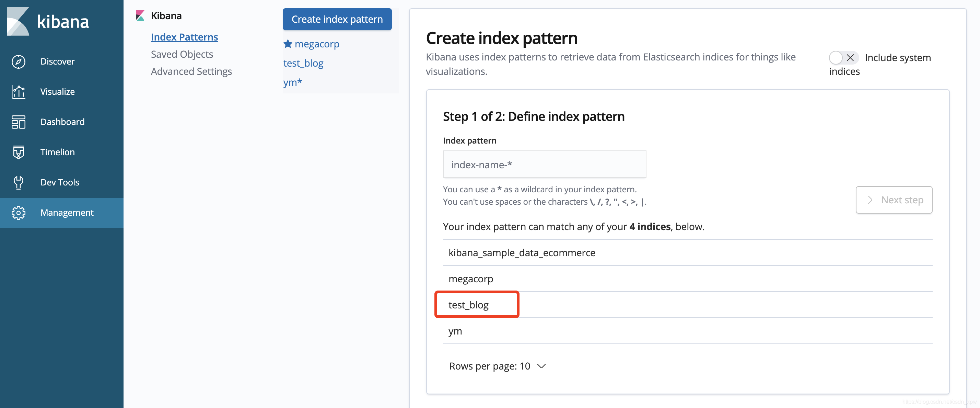Open ym* index pattern link
This screenshot has width=980, height=408.
point(293,82)
